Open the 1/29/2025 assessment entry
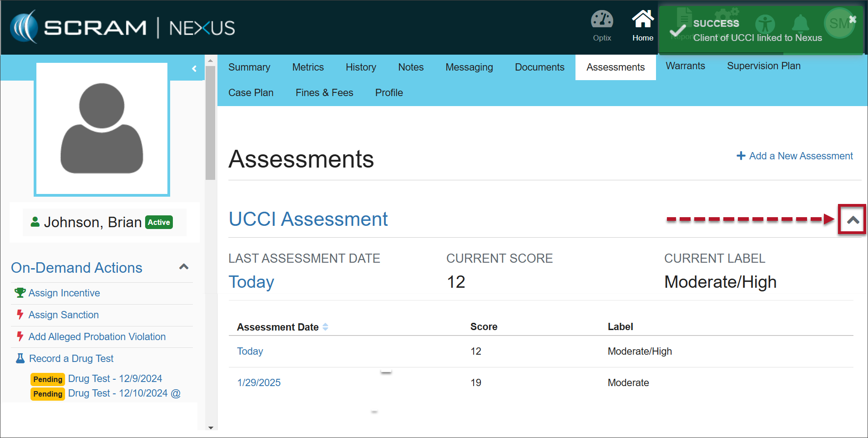Viewport: 868px width, 438px height. pos(259,383)
